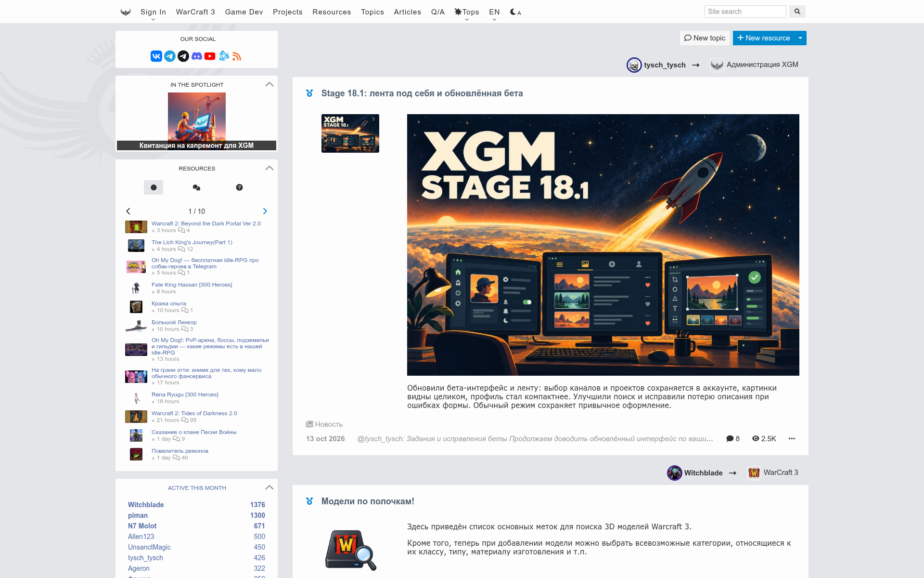Open the Discord server link

tap(197, 56)
